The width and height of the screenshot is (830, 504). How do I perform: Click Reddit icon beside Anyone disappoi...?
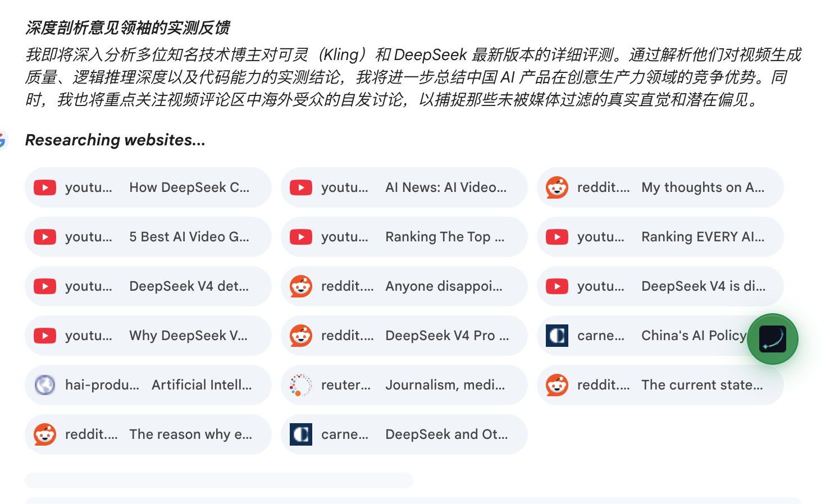click(301, 286)
